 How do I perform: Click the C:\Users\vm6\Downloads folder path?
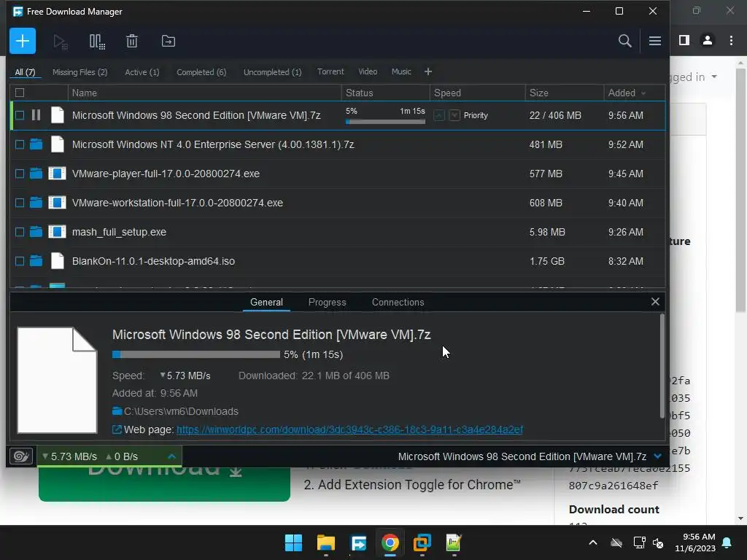181,411
